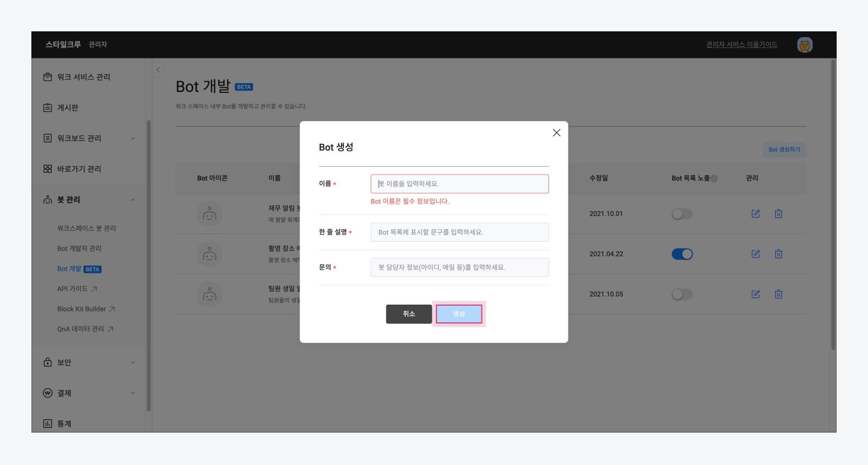
Task: Close the Bot 생성 dialog with X
Action: point(556,133)
